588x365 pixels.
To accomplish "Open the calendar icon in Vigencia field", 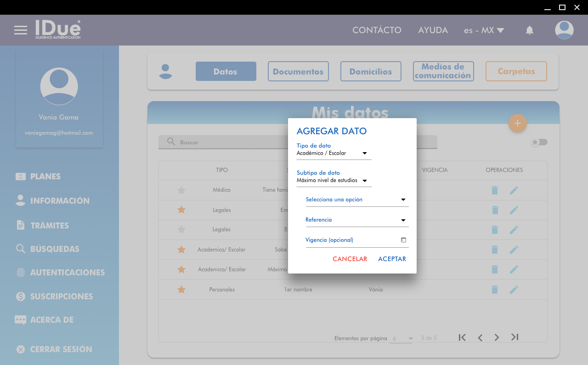I will click(x=403, y=240).
